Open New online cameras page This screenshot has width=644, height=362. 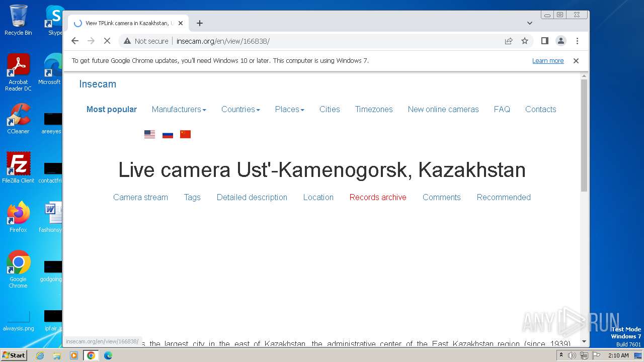coord(443,109)
